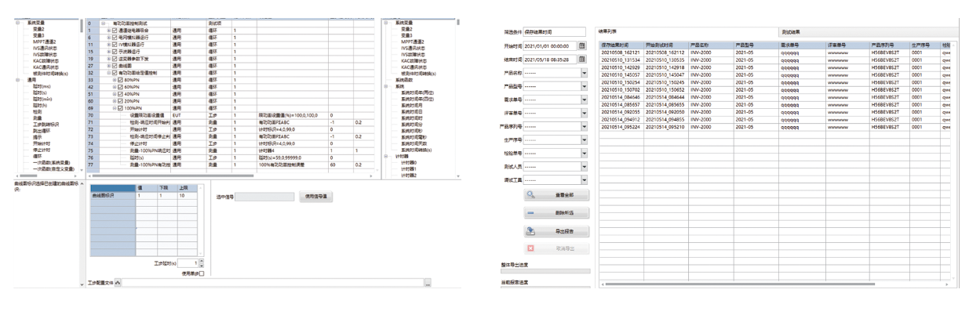
Task: Switch to the 测试结果 tab
Action: click(x=796, y=31)
